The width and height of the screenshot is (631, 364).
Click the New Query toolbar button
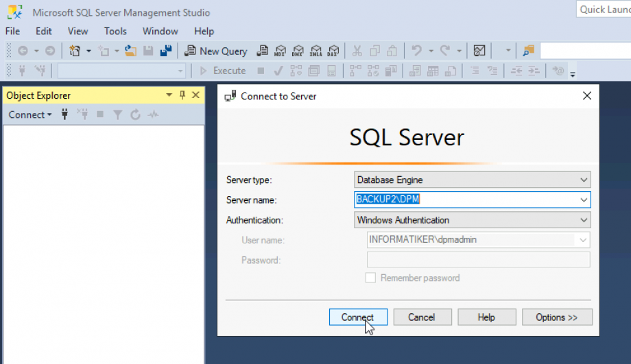pos(215,51)
